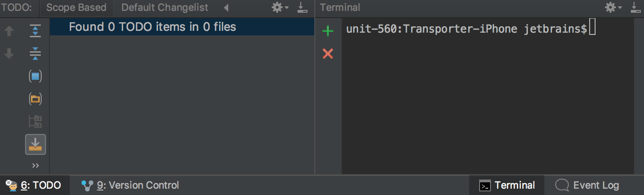The image size is (644, 195).
Task: Show hidden TODO tabs arrow
Action: click(x=226, y=8)
